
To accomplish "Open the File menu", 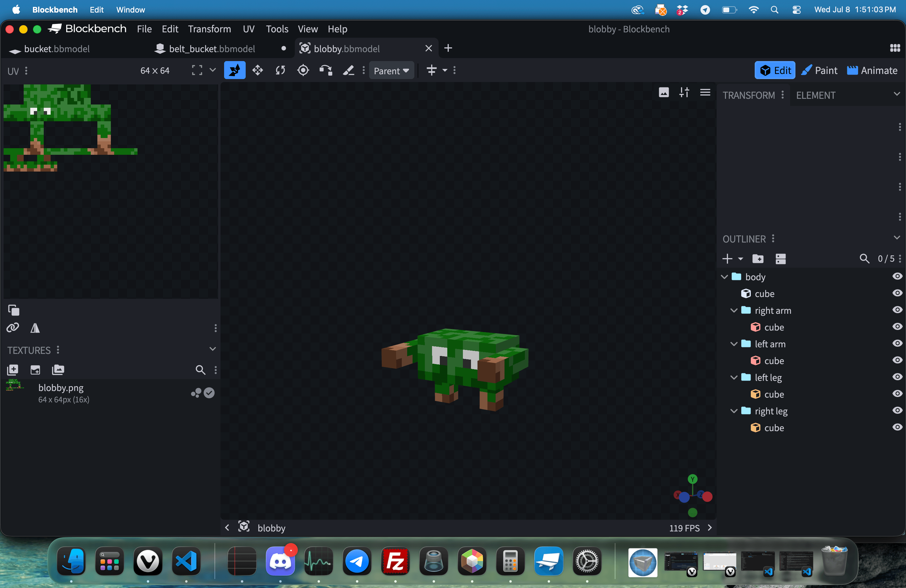I will coord(144,29).
